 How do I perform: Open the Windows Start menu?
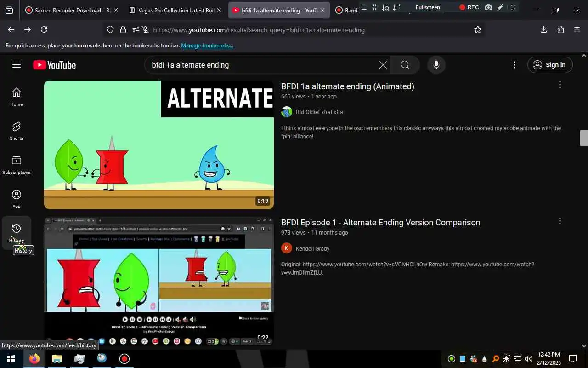click(10, 359)
